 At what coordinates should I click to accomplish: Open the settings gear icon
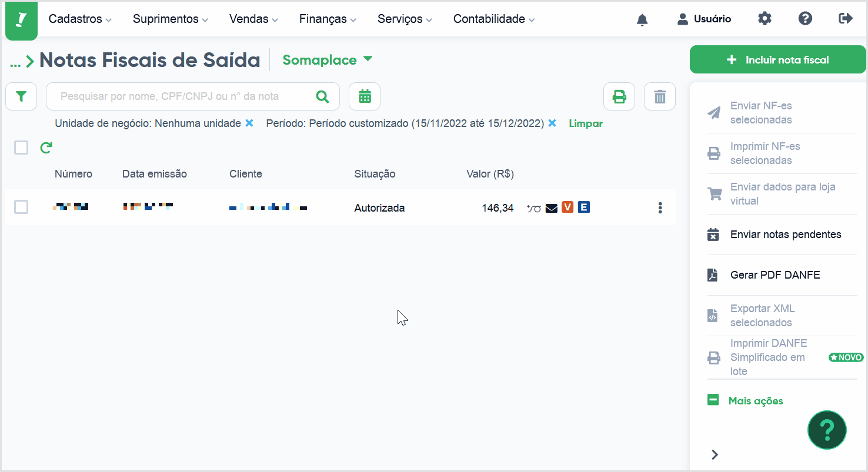click(x=764, y=19)
